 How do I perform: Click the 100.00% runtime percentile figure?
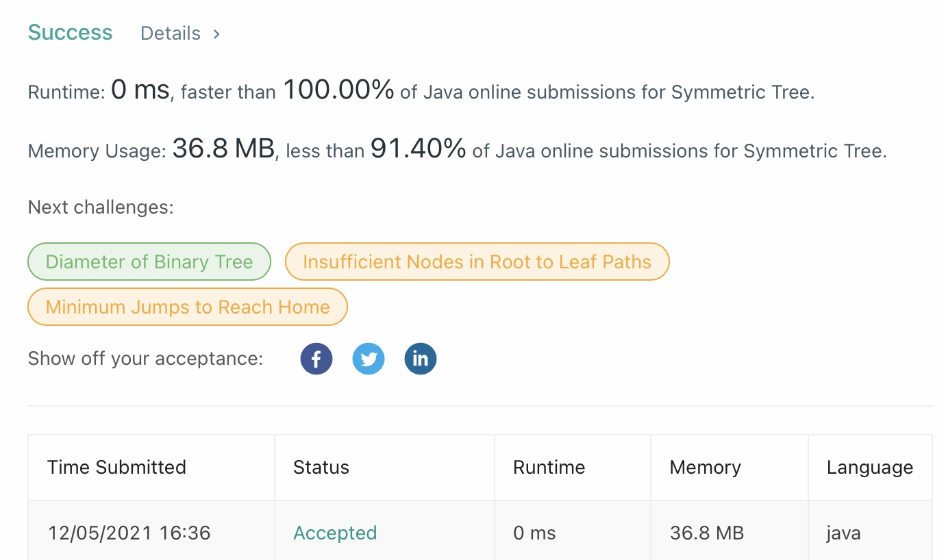[x=338, y=90]
